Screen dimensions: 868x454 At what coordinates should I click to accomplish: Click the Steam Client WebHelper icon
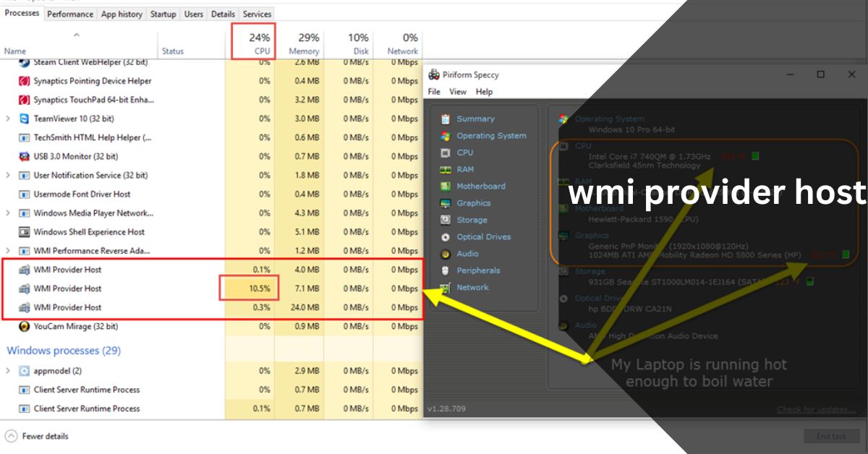[25, 62]
